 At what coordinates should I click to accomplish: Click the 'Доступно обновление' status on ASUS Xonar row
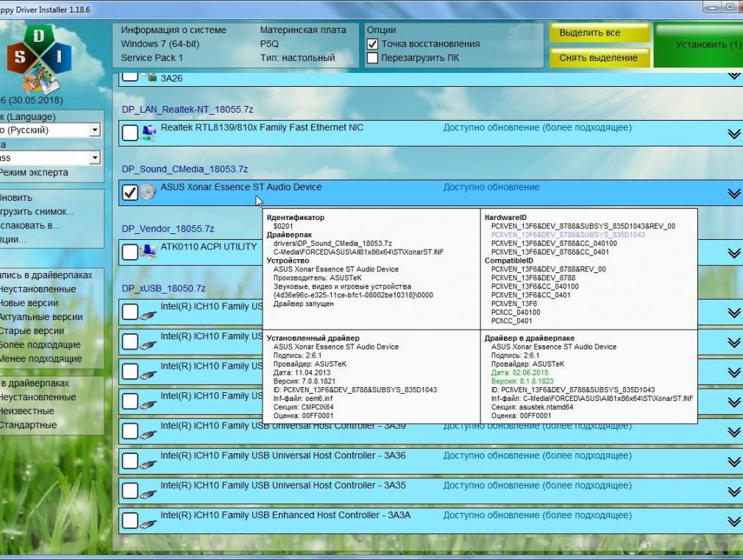pyautogui.click(x=491, y=188)
